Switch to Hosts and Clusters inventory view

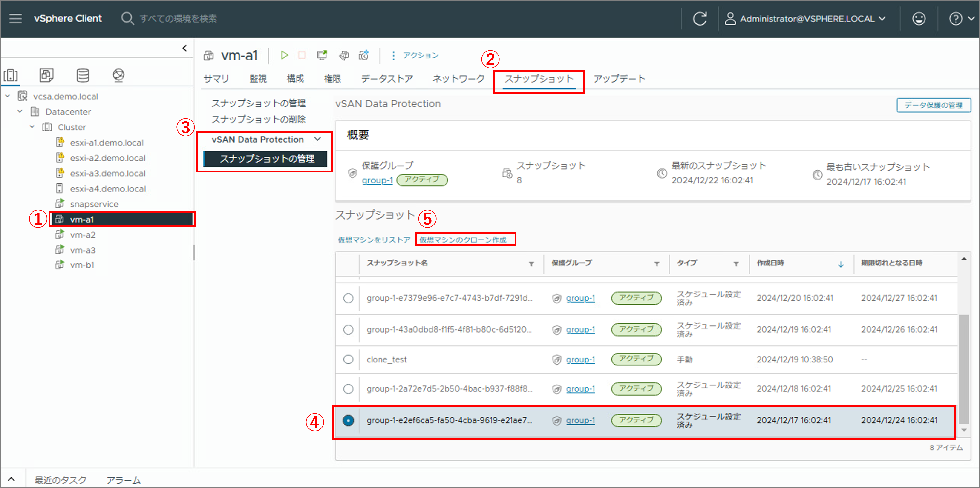pos(11,75)
